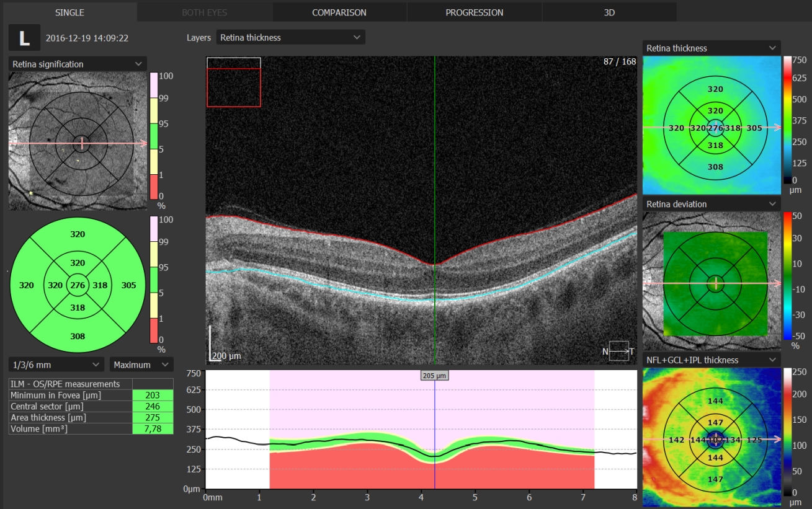Expand the Retina thickness map dropdown

tap(712, 48)
